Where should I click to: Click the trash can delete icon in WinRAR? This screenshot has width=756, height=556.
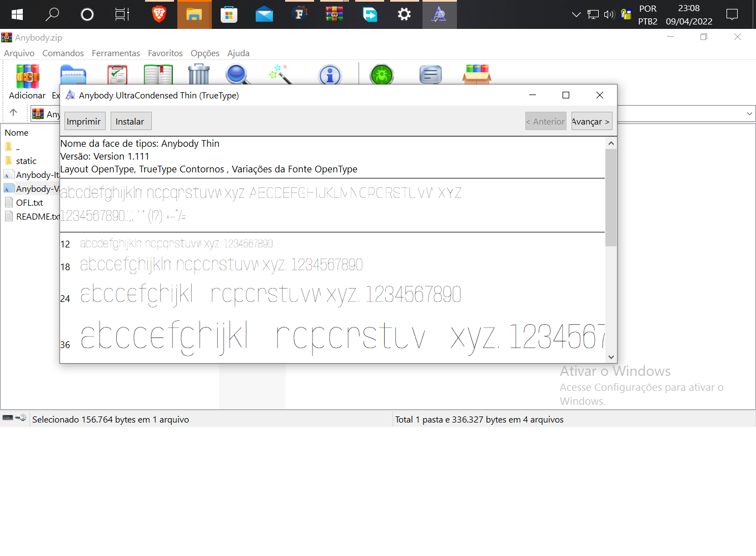click(x=198, y=75)
